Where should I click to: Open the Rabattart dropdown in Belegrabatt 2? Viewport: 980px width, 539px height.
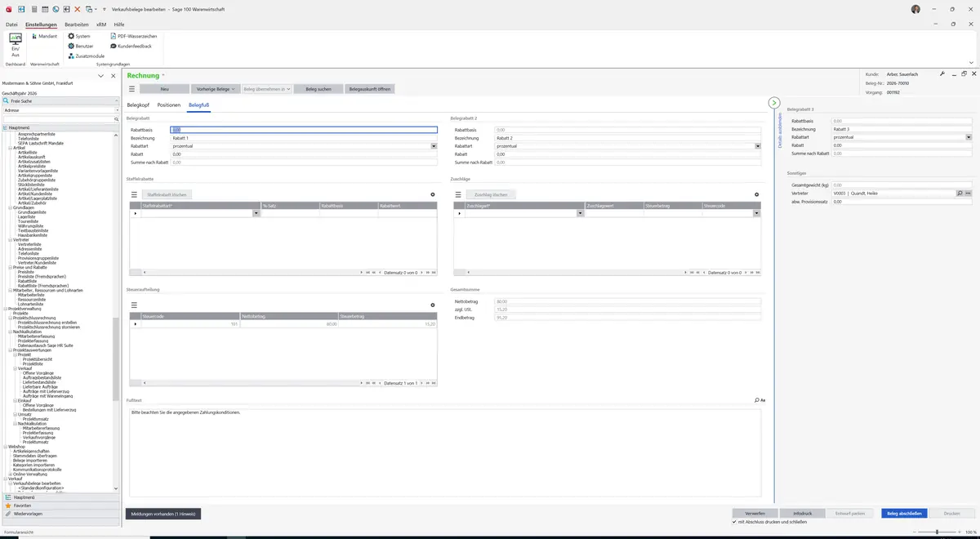point(757,146)
